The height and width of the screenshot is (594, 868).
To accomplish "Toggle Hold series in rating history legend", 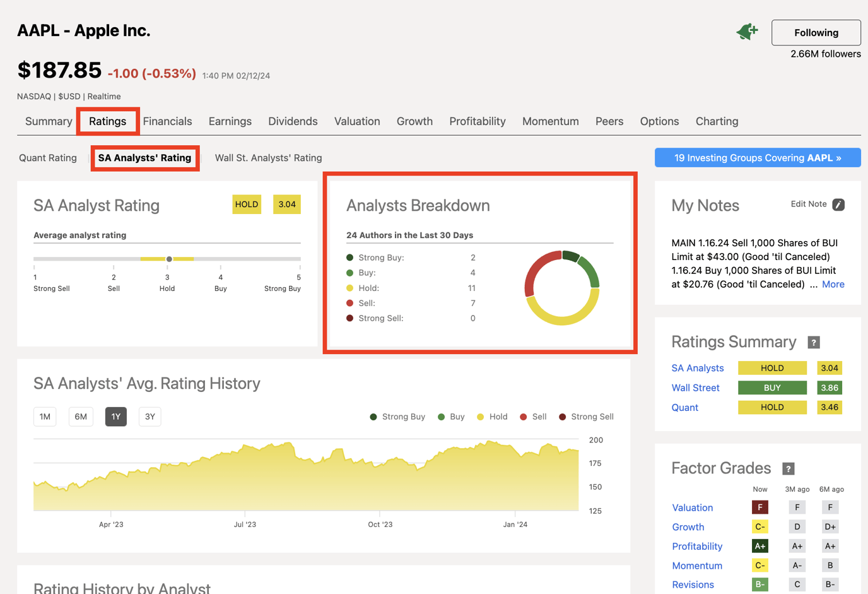I will tap(492, 417).
